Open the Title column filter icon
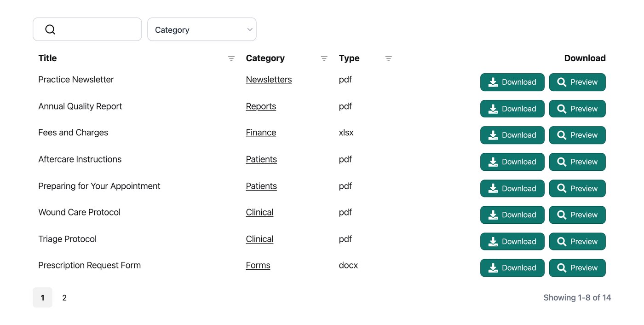Image resolution: width=644 pixels, height=325 pixels. tap(231, 58)
